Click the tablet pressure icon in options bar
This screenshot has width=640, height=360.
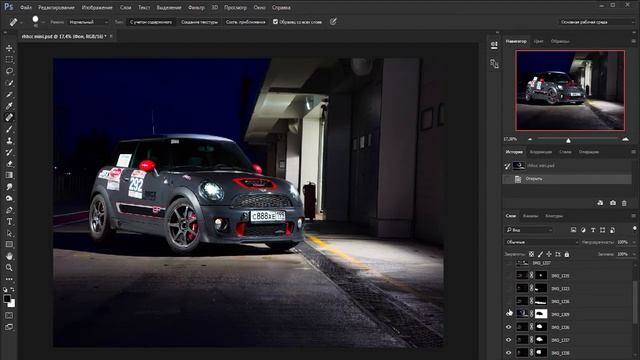coord(333,22)
